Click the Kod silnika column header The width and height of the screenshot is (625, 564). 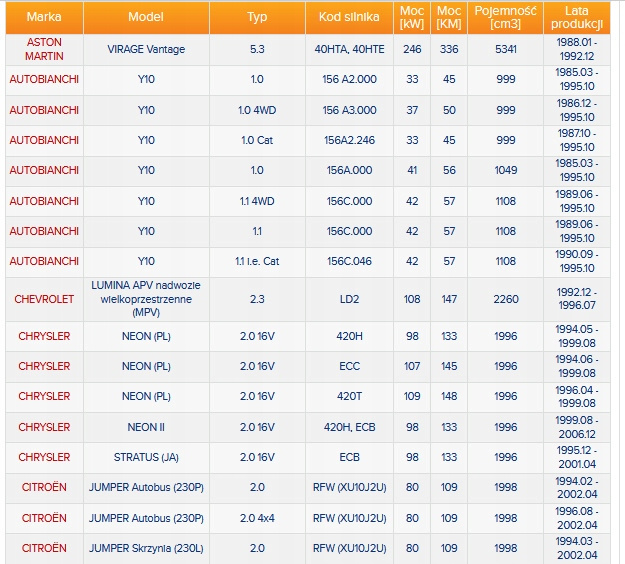[349, 17]
